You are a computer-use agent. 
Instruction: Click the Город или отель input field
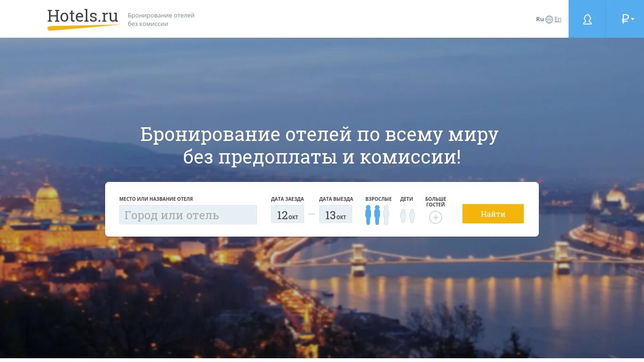188,214
